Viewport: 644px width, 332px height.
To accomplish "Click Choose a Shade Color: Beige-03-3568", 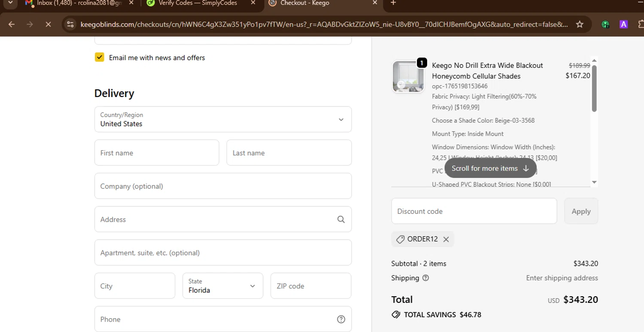I will click(x=483, y=120).
